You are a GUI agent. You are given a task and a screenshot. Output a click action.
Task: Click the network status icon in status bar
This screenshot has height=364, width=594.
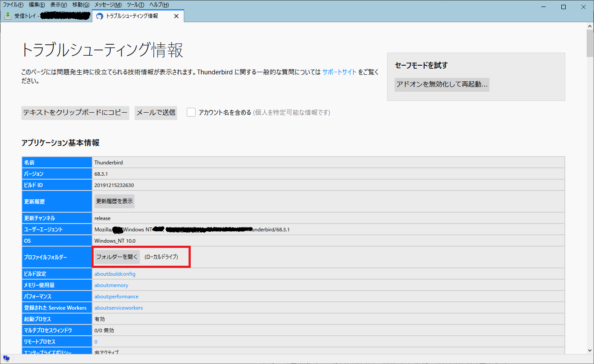[6, 359]
